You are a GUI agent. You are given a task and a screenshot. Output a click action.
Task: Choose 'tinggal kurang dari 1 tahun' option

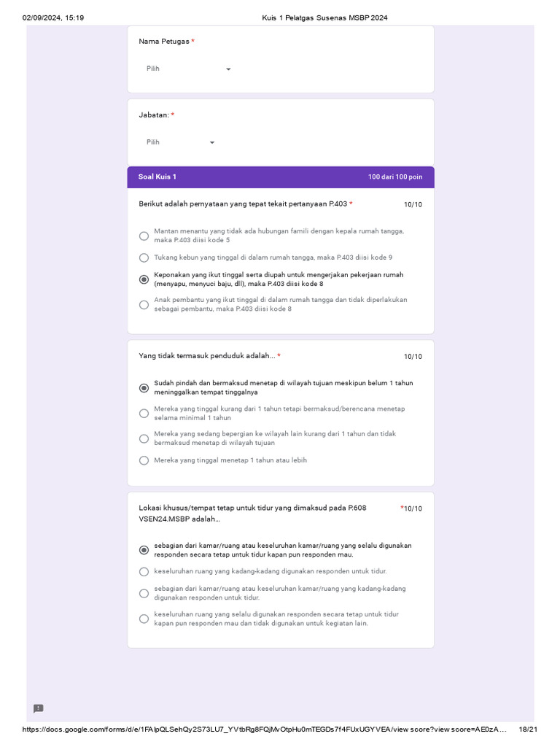[x=144, y=414]
